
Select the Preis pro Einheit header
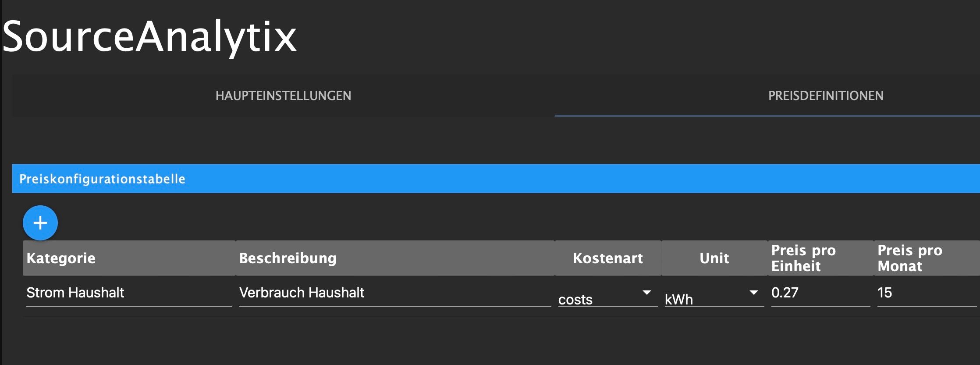(x=803, y=258)
